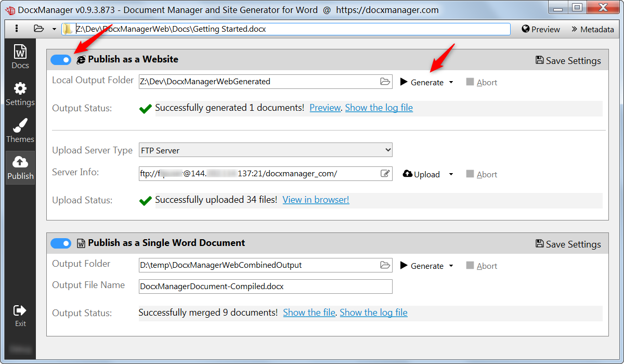Browse for the Word document Output Folder

click(x=385, y=265)
